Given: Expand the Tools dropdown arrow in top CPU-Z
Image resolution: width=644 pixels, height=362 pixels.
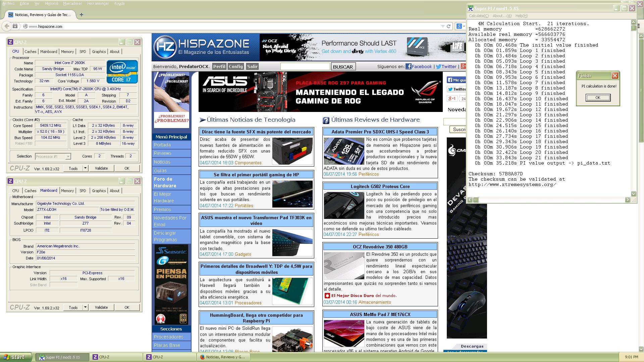Looking at the screenshot, I should coord(85,168).
